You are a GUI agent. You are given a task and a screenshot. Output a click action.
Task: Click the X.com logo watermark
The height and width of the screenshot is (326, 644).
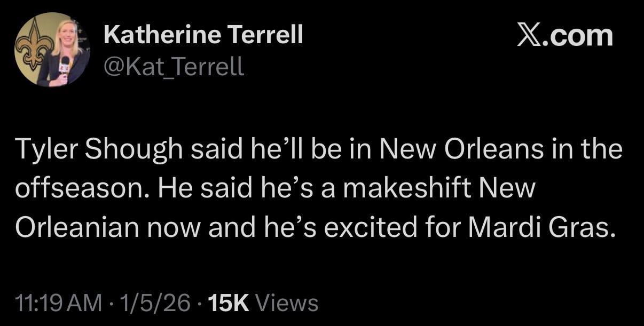click(564, 35)
